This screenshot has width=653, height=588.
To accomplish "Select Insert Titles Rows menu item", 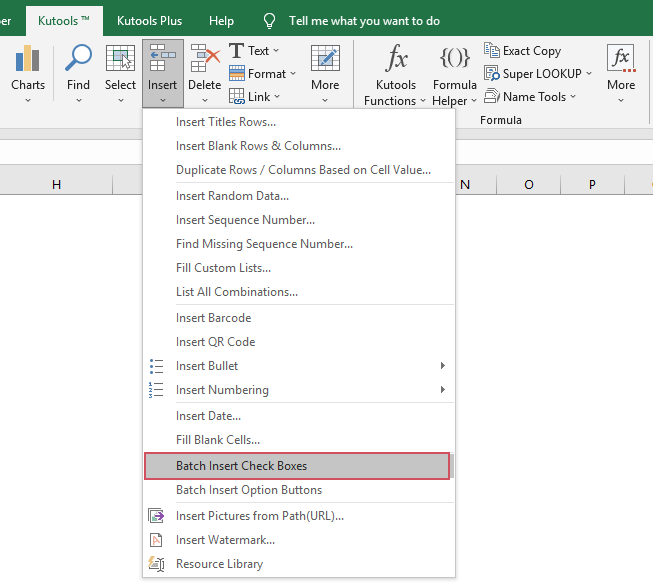I will coord(299,122).
